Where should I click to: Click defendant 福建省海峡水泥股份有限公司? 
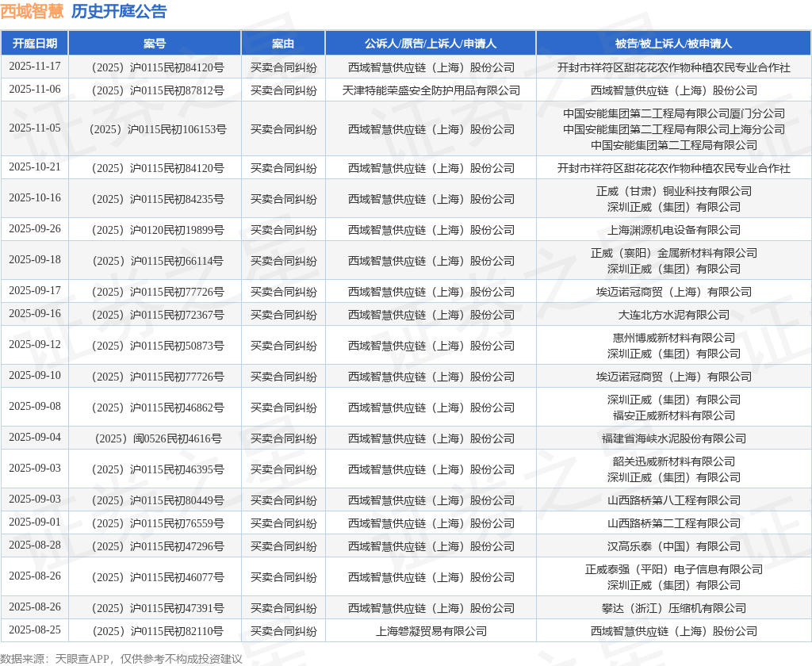pyautogui.click(x=674, y=438)
